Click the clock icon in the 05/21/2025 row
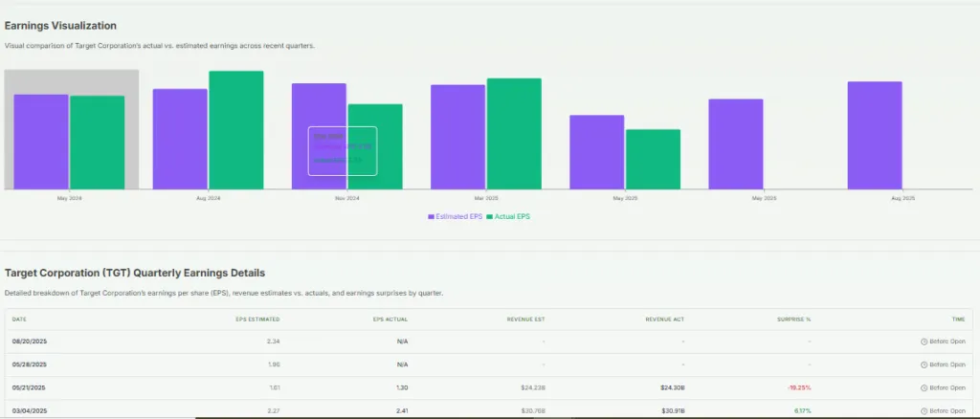Viewport: 980px width, 419px height. [924, 387]
